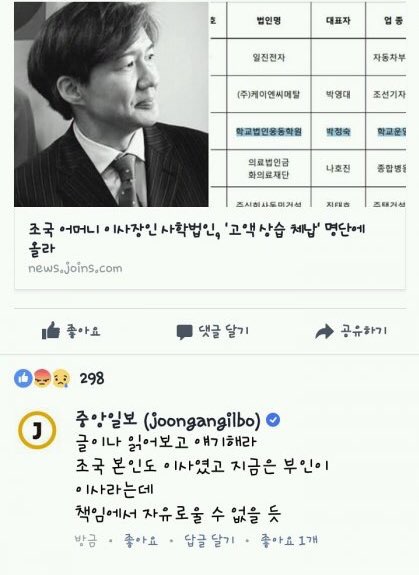The height and width of the screenshot is (575, 419).
Task: Click the share arrow icon
Action: tap(324, 332)
